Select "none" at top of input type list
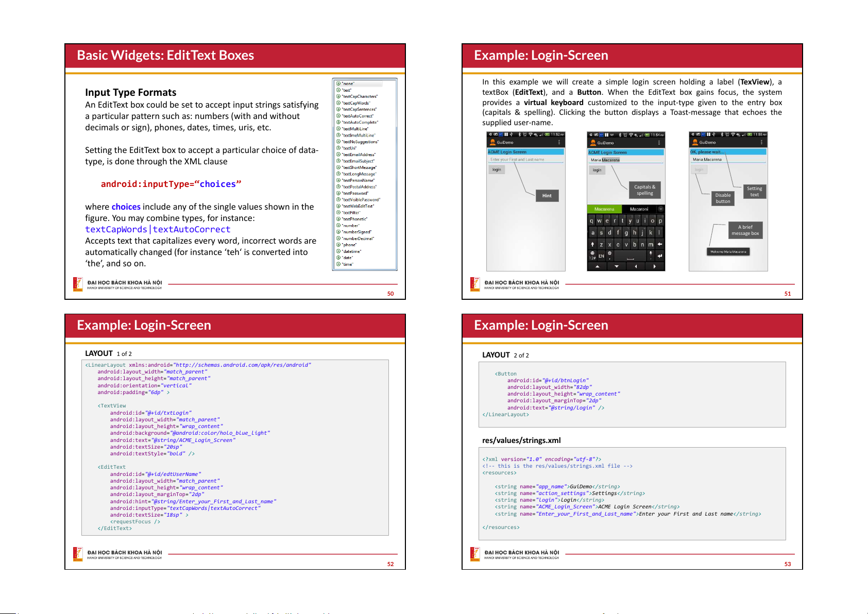Viewport: 868px width, 614px height. pyautogui.click(x=349, y=83)
